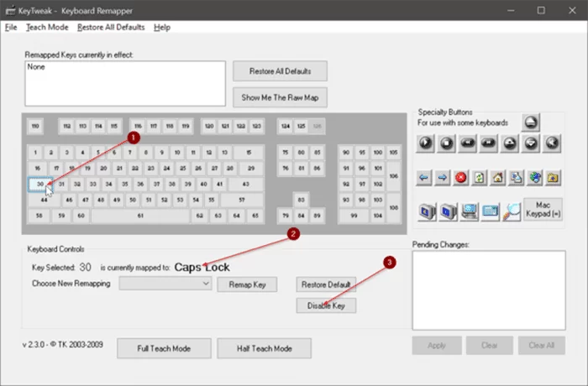Click the Clear All button

click(542, 345)
